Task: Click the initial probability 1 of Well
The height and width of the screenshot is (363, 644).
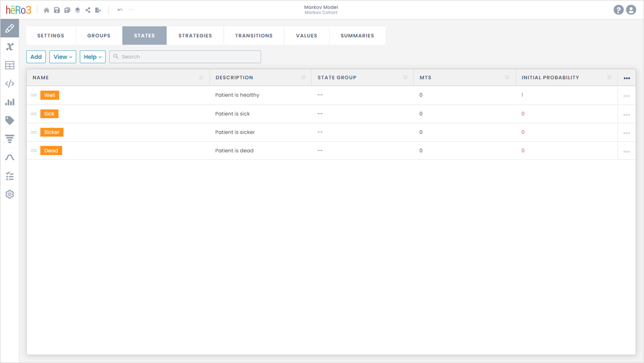Action: (522, 95)
